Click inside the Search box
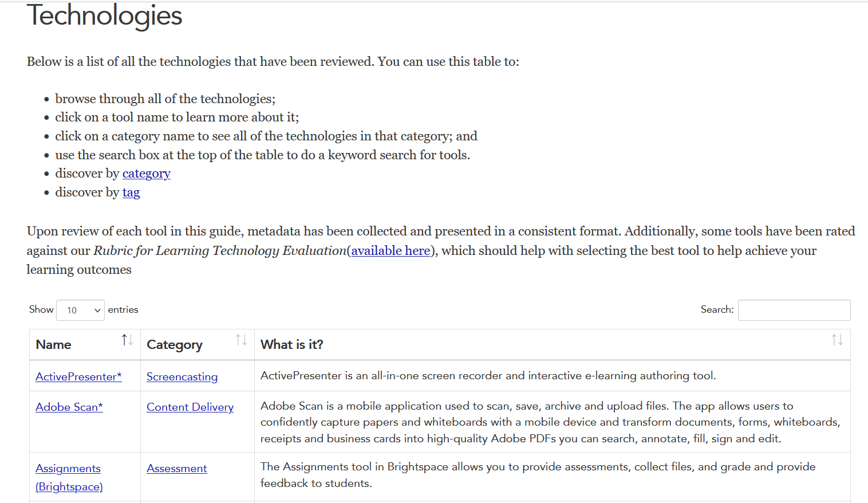 [x=794, y=310]
